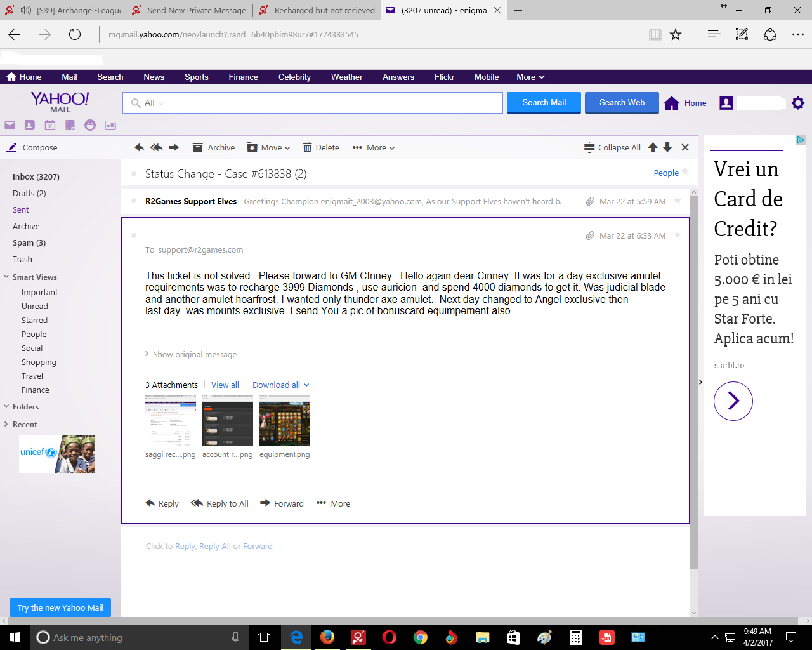Open the equipment.png attachment thumbnail

(x=284, y=420)
